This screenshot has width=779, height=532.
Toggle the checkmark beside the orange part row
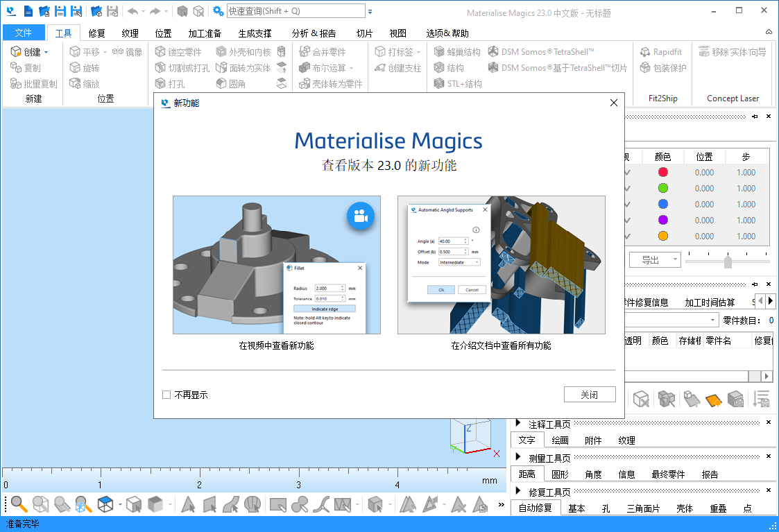pyautogui.click(x=626, y=237)
